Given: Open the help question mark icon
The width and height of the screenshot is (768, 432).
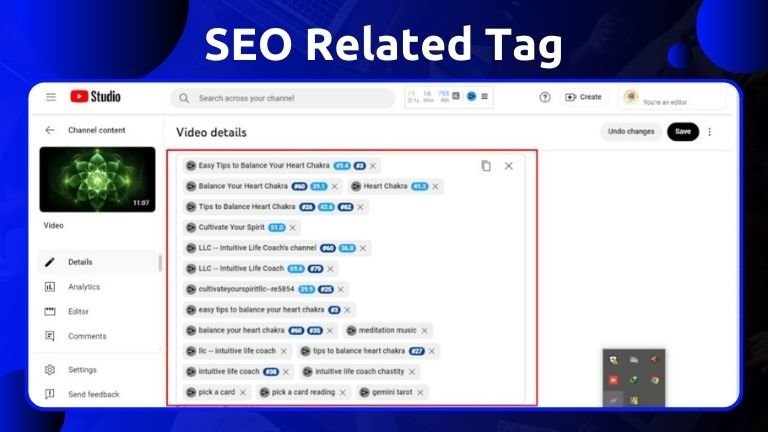Looking at the screenshot, I should pos(545,97).
